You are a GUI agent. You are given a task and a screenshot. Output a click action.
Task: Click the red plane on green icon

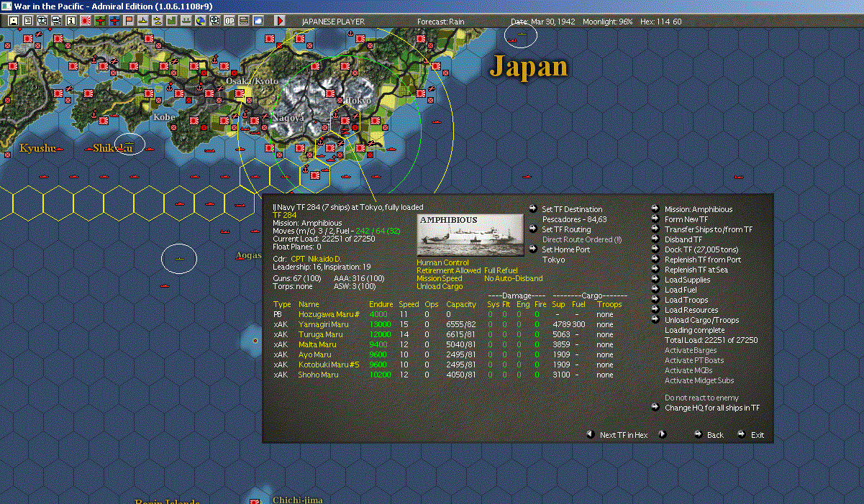coord(100,21)
